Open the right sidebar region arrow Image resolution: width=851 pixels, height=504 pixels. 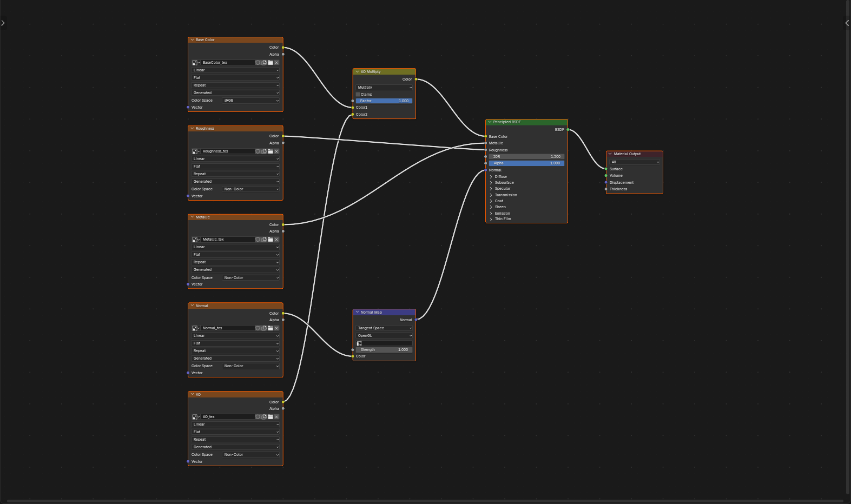point(847,23)
